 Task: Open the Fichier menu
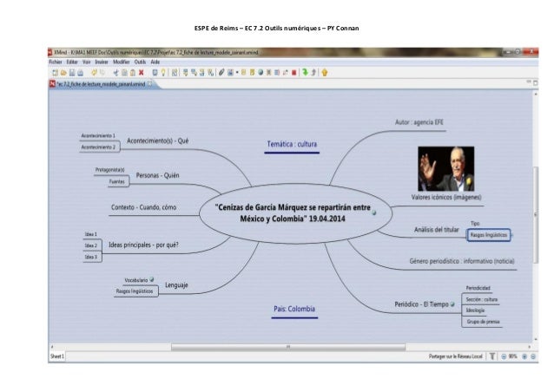pos(56,62)
